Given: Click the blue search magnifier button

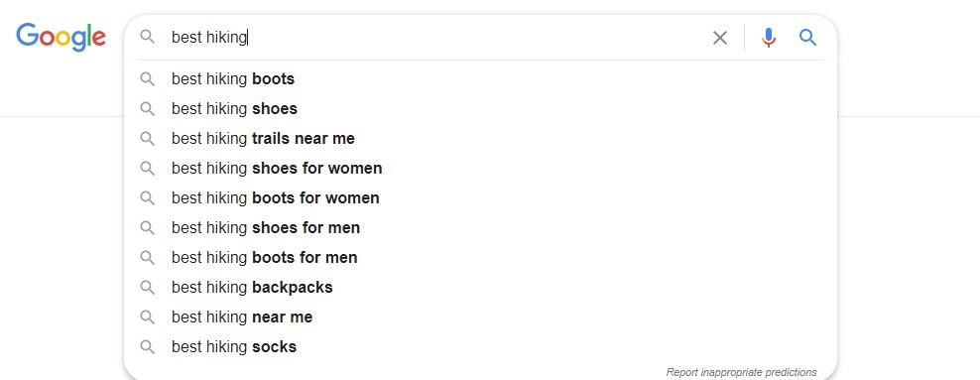Looking at the screenshot, I should click(x=808, y=38).
